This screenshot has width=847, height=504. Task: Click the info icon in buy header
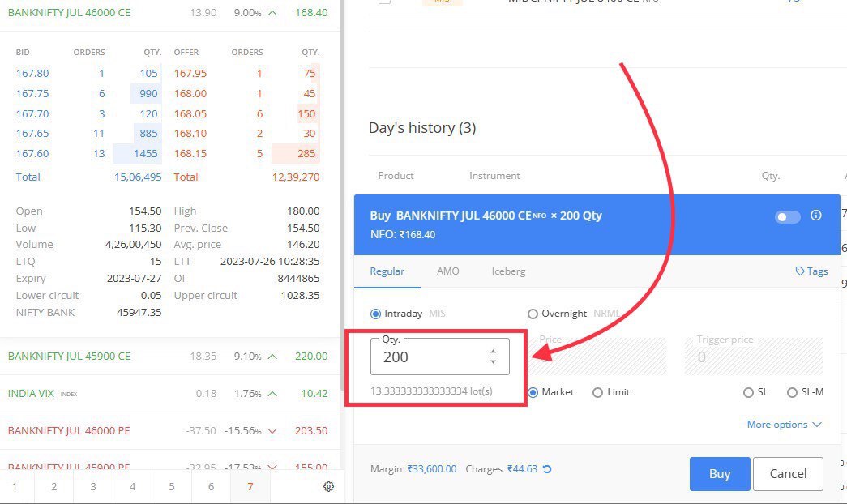pyautogui.click(x=815, y=216)
